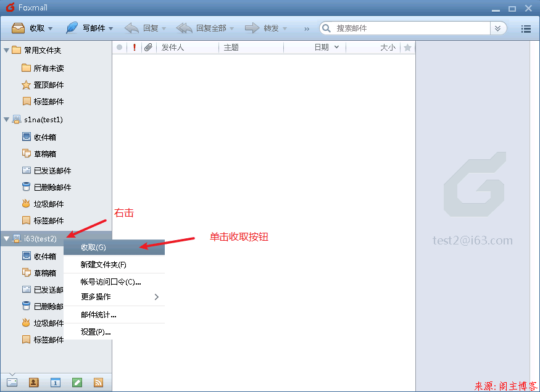This screenshot has width=540, height=392.
Task: Sort by attachment paperclip column
Action: (149, 48)
